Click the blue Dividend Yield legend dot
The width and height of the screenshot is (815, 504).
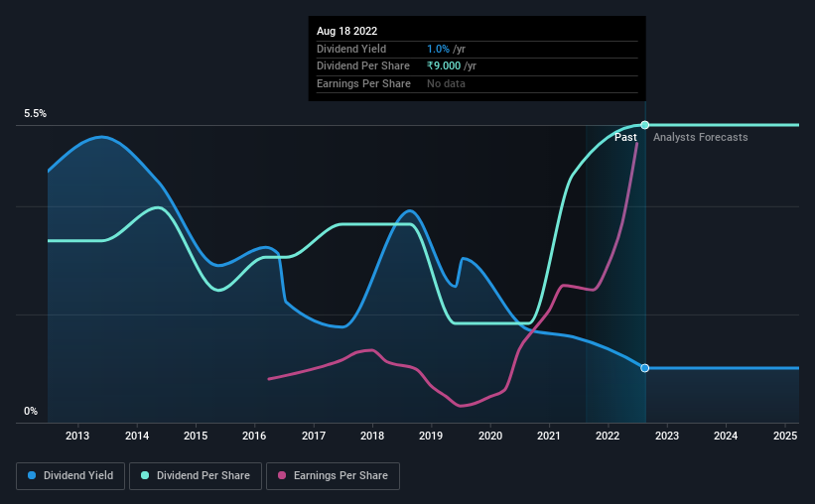tap(32, 475)
